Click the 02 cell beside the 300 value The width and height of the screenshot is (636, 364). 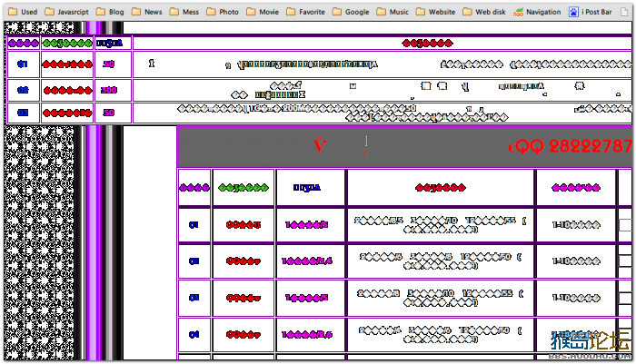[x=23, y=90]
